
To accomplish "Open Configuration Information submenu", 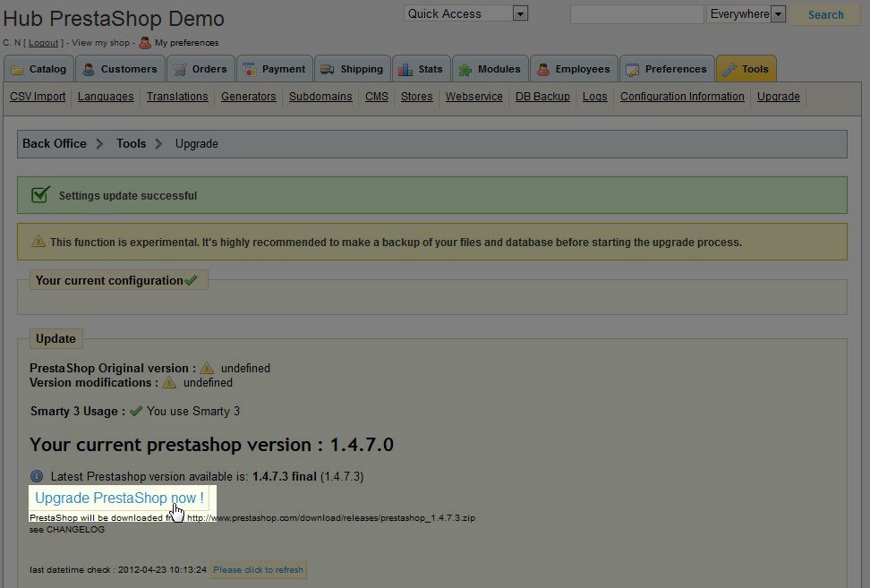I will click(x=682, y=97).
